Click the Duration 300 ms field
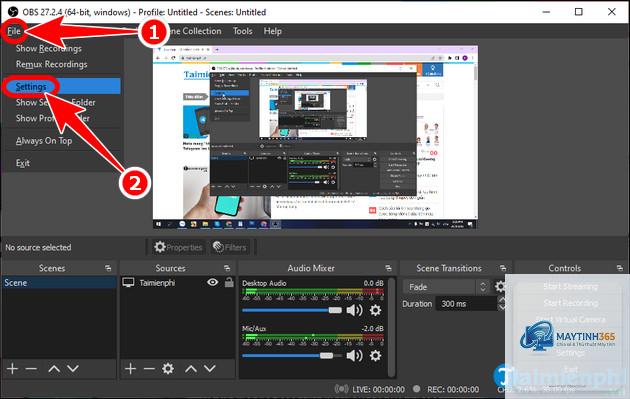The width and height of the screenshot is (630, 399). click(467, 304)
